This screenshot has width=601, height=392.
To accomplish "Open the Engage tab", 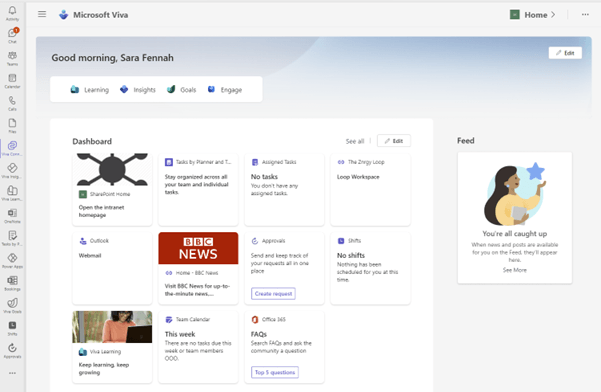I will pyautogui.click(x=225, y=90).
